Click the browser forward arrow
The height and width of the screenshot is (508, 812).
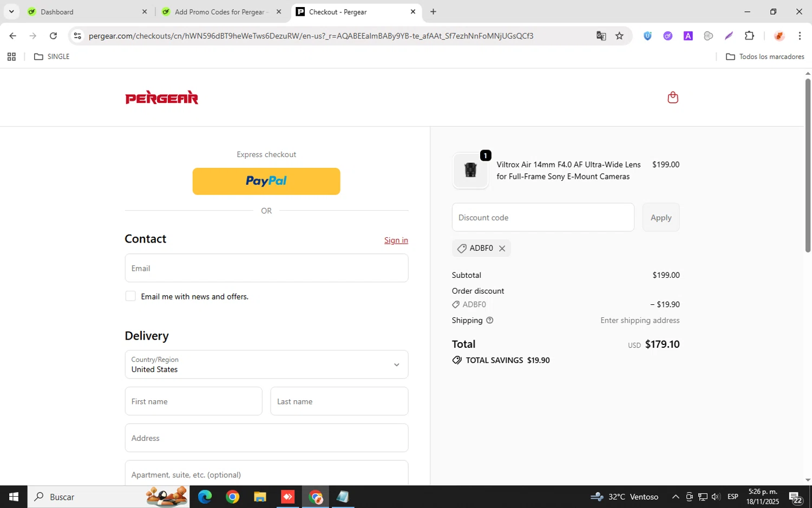pyautogui.click(x=33, y=36)
